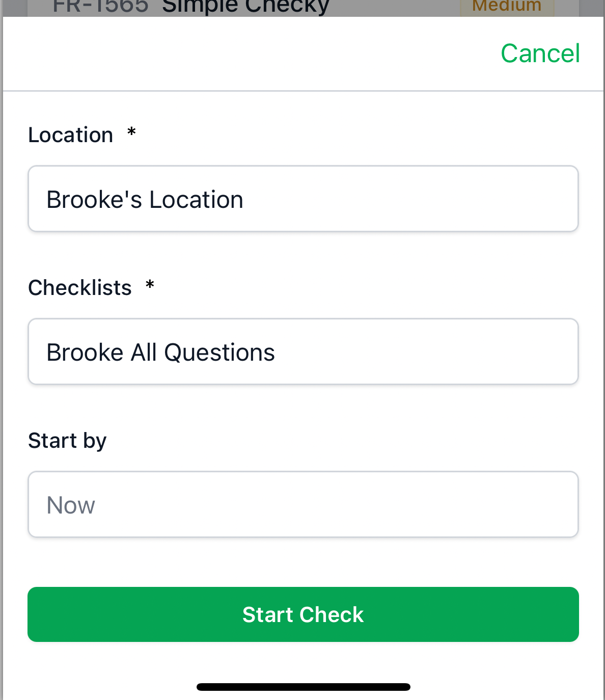Tap the Simple Checky title behind the modal

[245, 7]
